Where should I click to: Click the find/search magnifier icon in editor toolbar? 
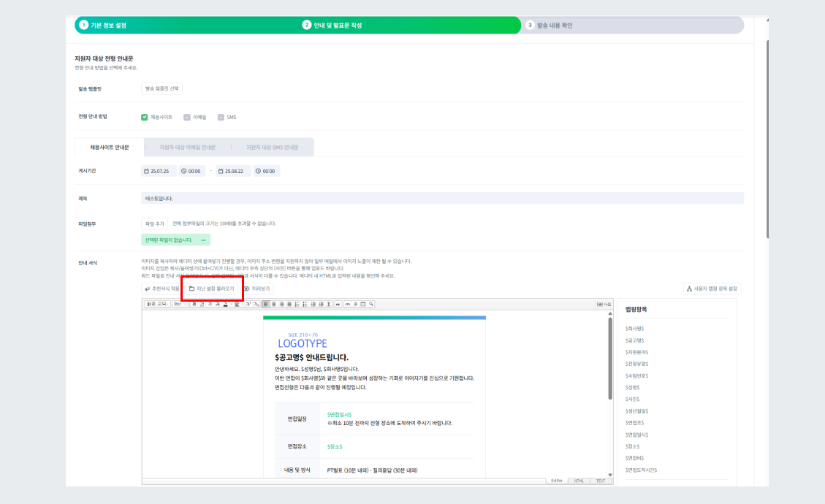371,304
